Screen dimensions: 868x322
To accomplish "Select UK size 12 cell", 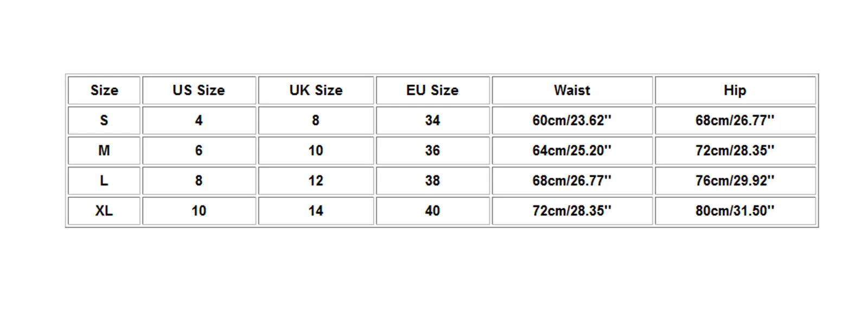I will click(316, 181).
